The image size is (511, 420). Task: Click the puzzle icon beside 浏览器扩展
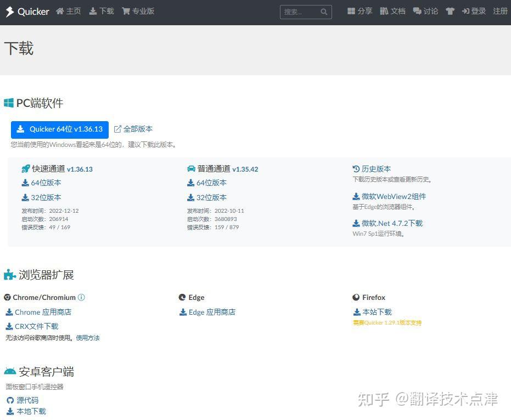pos(8,274)
